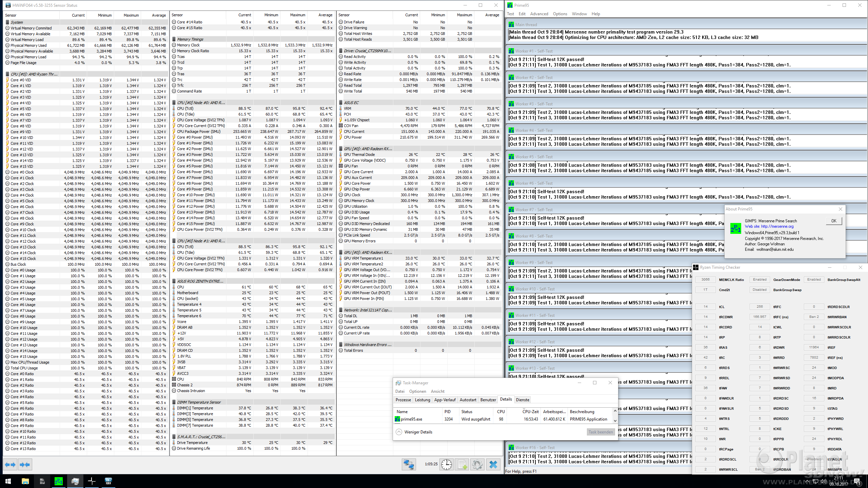
Task: Click Memory Timings section header
Action: pyautogui.click(x=252, y=39)
